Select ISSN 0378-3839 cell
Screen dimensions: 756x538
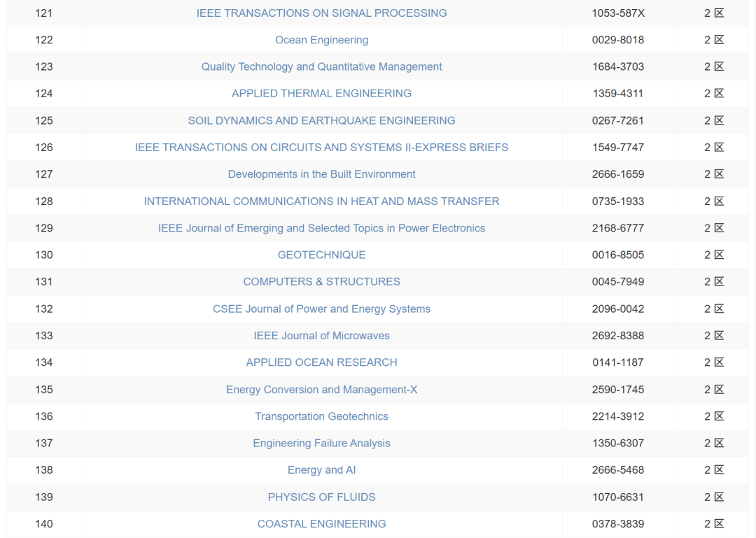618,524
